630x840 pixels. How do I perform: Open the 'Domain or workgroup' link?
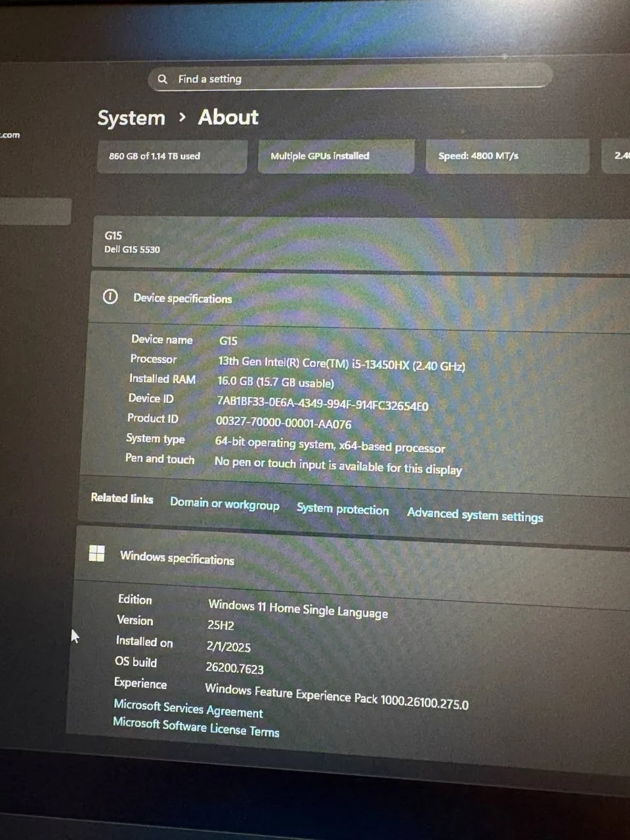click(224, 504)
